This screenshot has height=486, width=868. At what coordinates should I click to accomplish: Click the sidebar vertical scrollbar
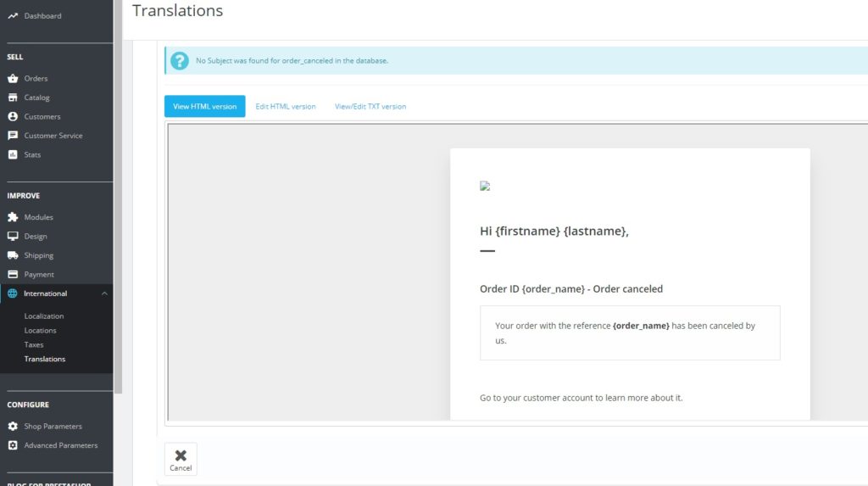[118, 197]
